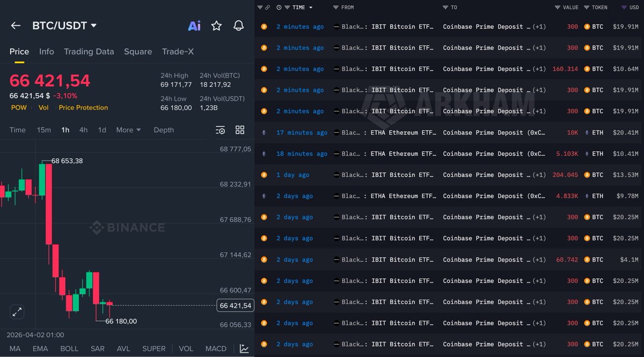Switch to the Info tab
Screen dimensions: 644x357
[47, 51]
